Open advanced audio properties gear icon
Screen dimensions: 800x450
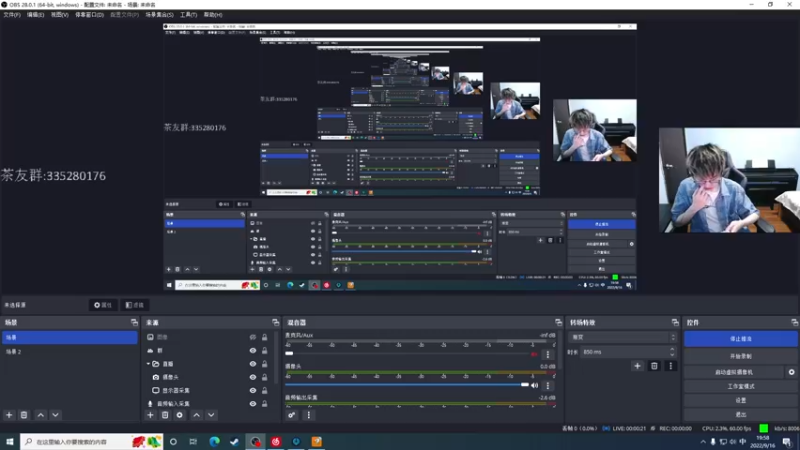(x=291, y=415)
